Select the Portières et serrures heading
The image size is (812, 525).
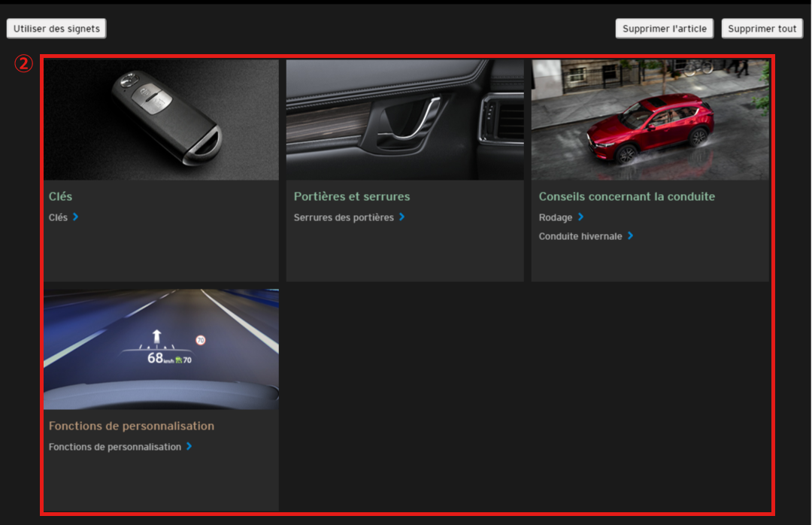coord(352,196)
